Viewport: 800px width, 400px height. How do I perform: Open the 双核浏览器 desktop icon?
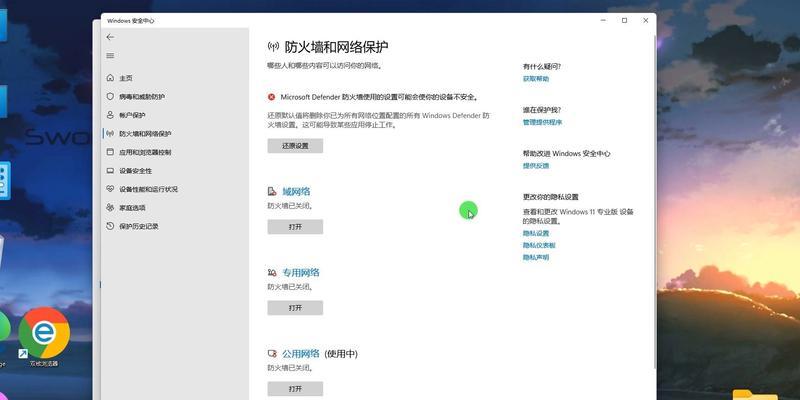pyautogui.click(x=44, y=337)
